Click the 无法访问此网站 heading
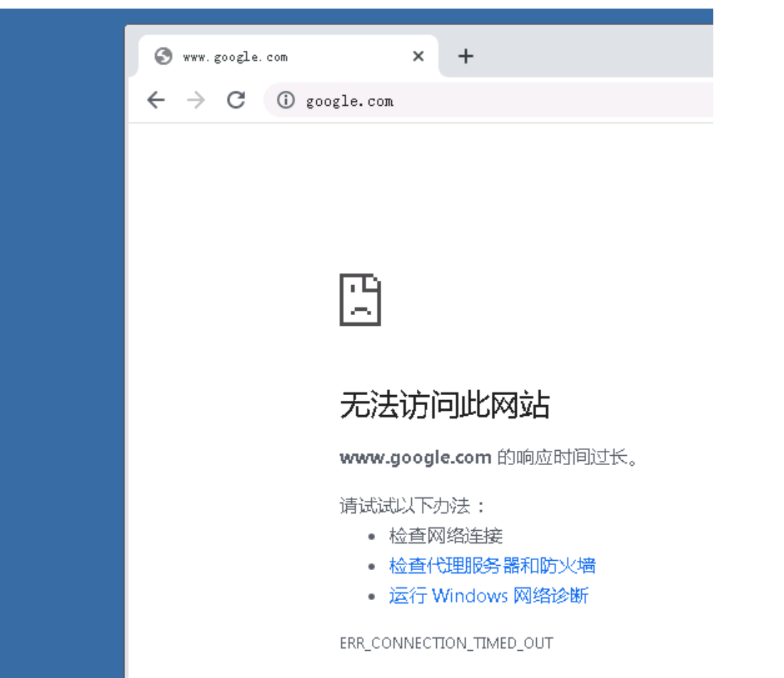Screen dimensions: 784x678 444,407
